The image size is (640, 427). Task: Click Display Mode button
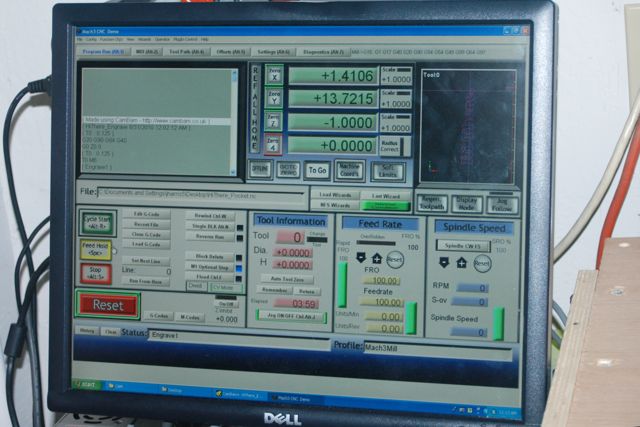coord(467,203)
